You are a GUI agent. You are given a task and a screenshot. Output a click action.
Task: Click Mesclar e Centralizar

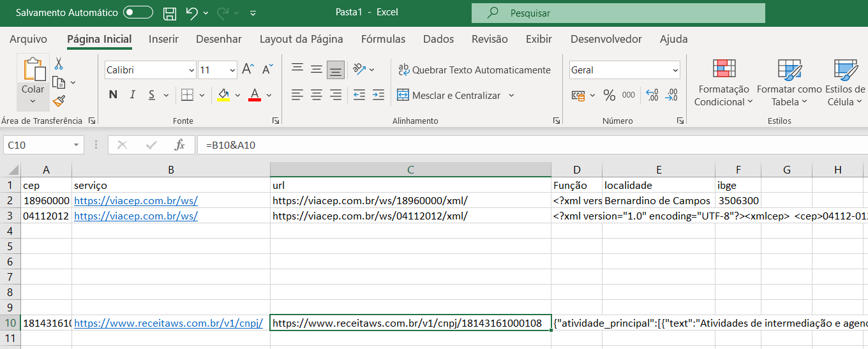point(449,95)
